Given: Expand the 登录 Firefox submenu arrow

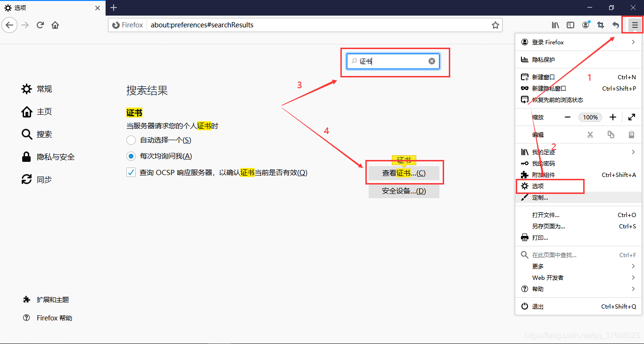Looking at the screenshot, I should tap(633, 42).
